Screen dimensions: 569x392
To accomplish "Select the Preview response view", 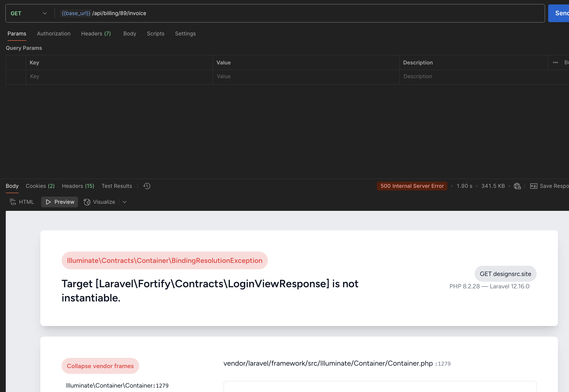I will 60,202.
